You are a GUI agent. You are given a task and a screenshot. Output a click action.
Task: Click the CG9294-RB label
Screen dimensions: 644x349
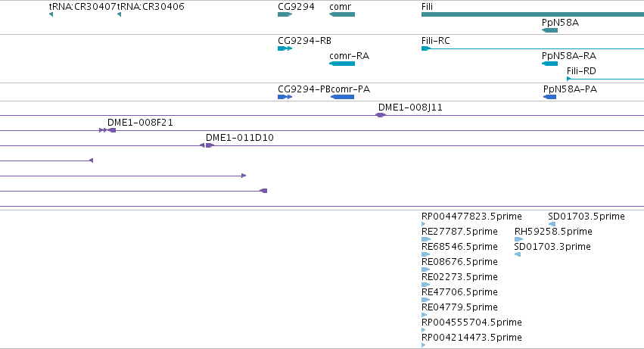coord(304,41)
